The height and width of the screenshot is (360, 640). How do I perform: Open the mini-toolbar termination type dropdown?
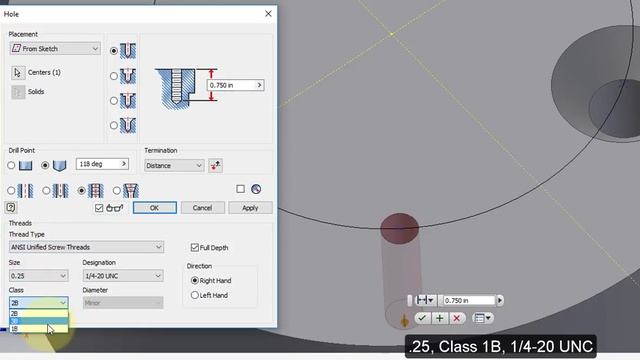(x=425, y=300)
